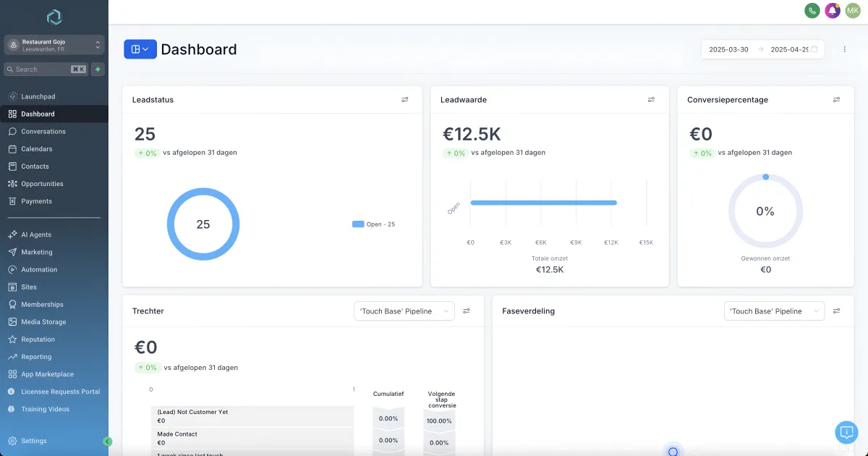Open Leadwaarde widget filter settings icon
The height and width of the screenshot is (456, 868).
(x=652, y=100)
